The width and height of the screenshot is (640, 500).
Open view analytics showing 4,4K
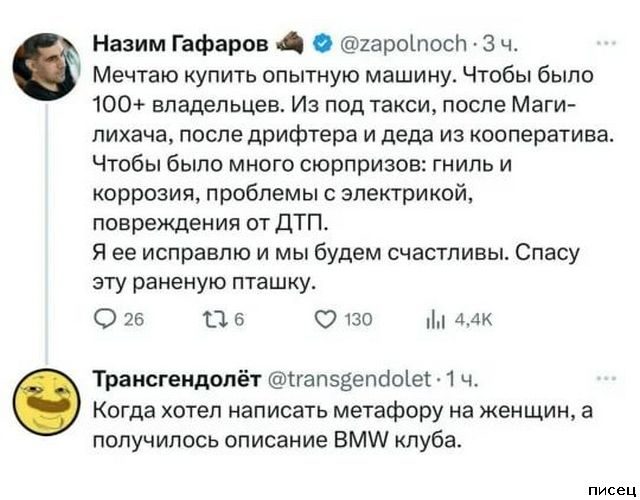click(x=434, y=320)
